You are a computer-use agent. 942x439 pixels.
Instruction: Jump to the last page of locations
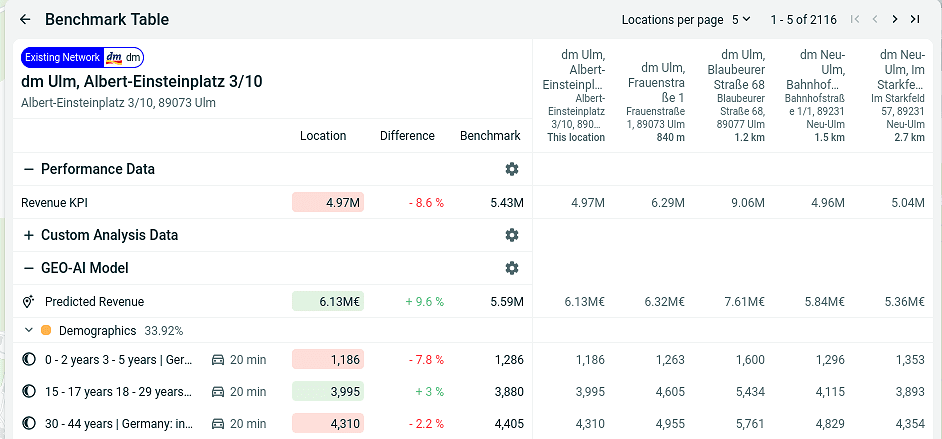[x=915, y=19]
